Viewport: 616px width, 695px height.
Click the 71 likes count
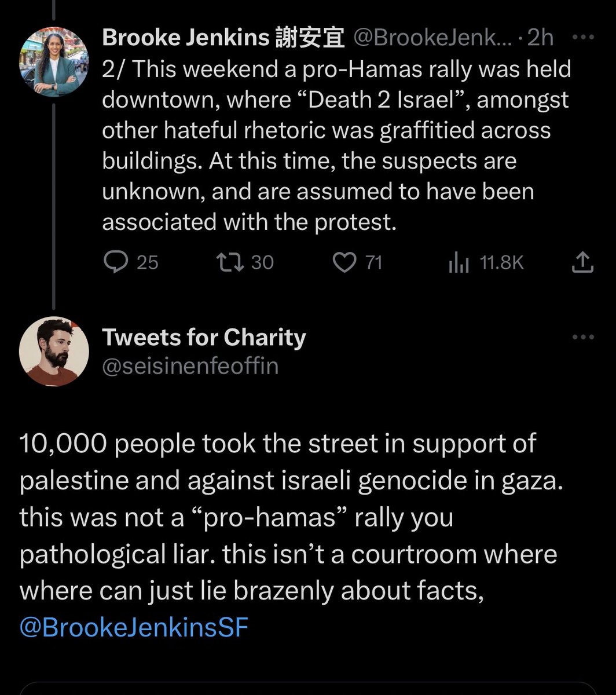(374, 263)
